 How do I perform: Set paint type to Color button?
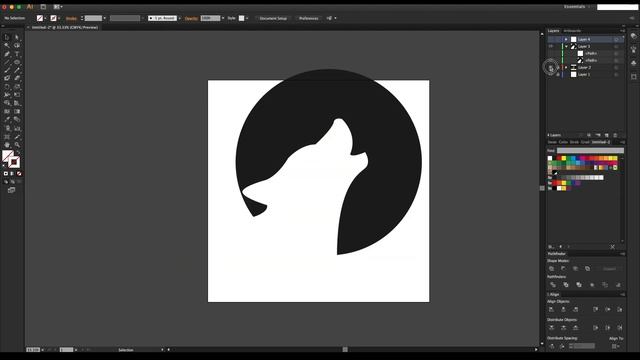tap(6, 174)
